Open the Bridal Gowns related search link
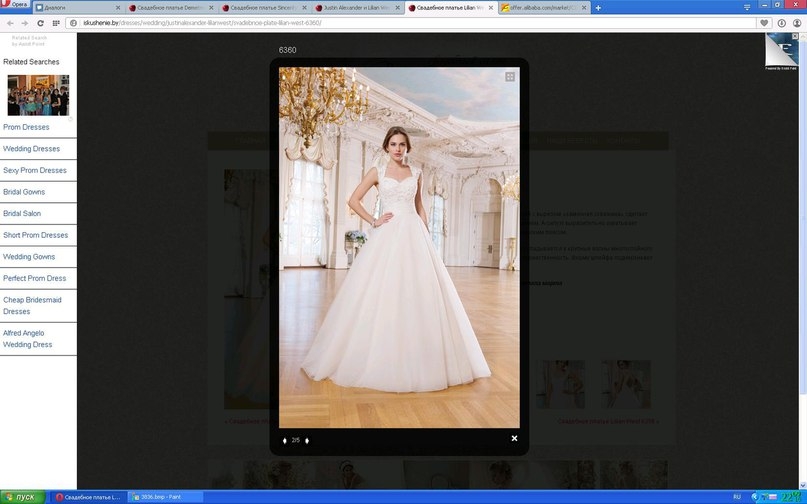The height and width of the screenshot is (504, 807). (x=24, y=191)
